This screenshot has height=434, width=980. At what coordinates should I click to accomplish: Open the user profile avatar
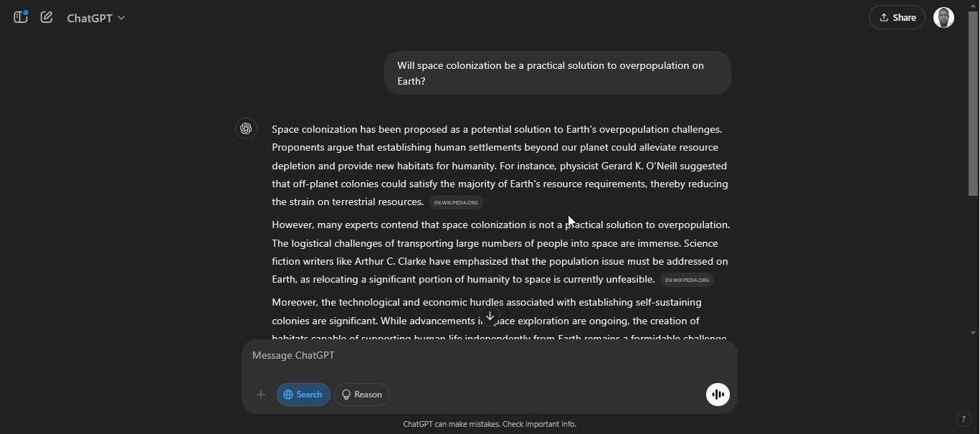(943, 17)
